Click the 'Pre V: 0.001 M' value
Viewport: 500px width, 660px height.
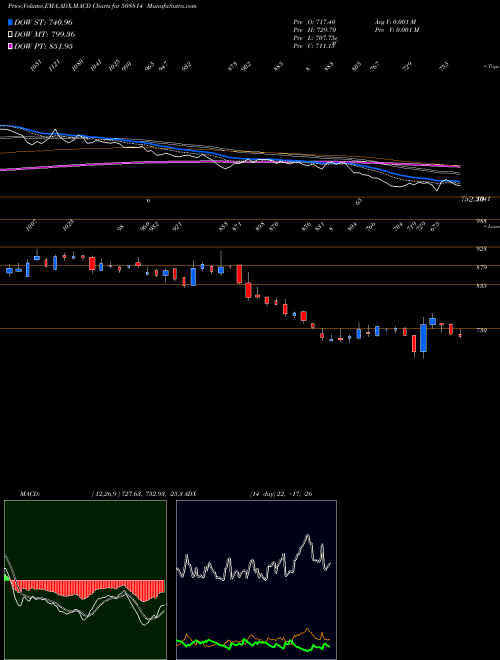pyautogui.click(x=397, y=30)
